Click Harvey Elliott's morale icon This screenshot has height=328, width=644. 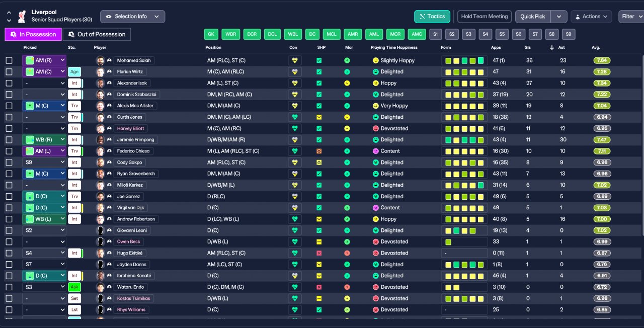coord(347,128)
